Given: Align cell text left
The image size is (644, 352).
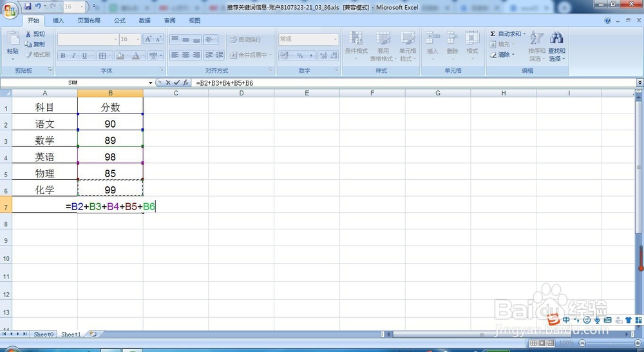Looking at the screenshot, I should pos(175,55).
